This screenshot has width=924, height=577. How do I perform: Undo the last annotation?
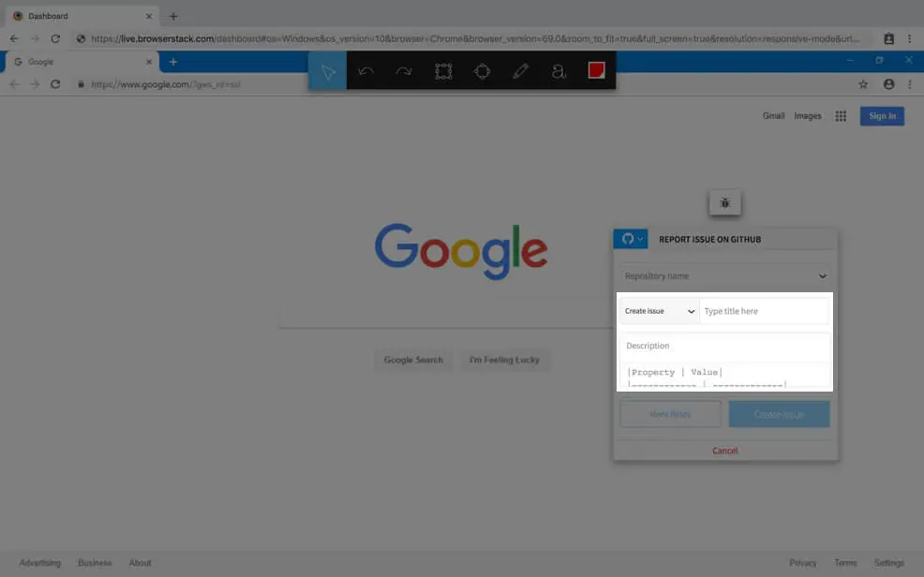click(x=366, y=71)
